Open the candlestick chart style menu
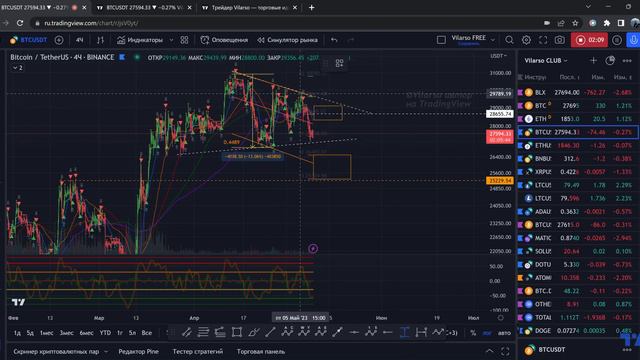Image resolution: width=640 pixels, height=360 pixels. [100, 40]
